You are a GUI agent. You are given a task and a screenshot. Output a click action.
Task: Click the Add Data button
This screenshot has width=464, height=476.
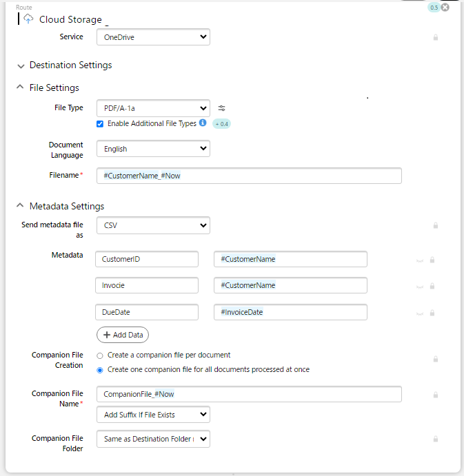tap(123, 335)
